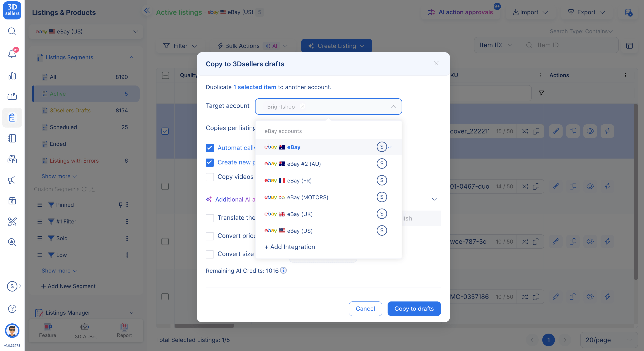The height and width of the screenshot is (351, 644).
Task: Open the help question mark icon
Action: [12, 309]
